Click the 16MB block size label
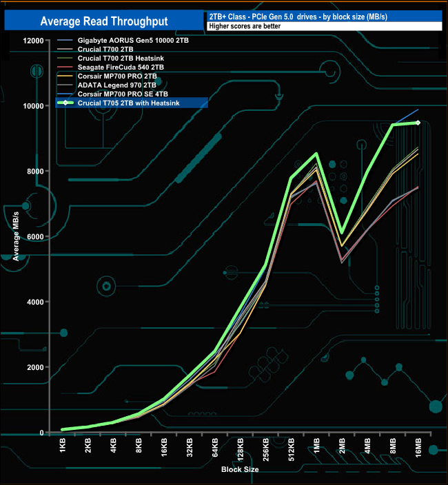 [x=418, y=448]
